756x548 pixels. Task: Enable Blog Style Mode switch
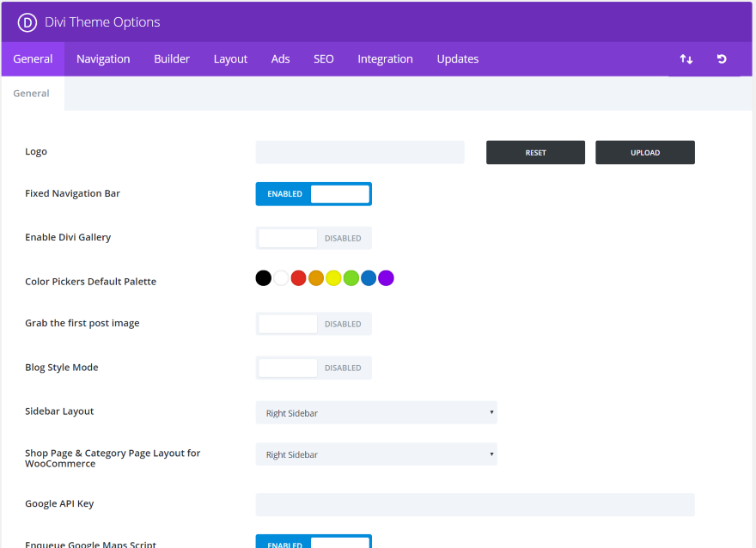coord(314,368)
